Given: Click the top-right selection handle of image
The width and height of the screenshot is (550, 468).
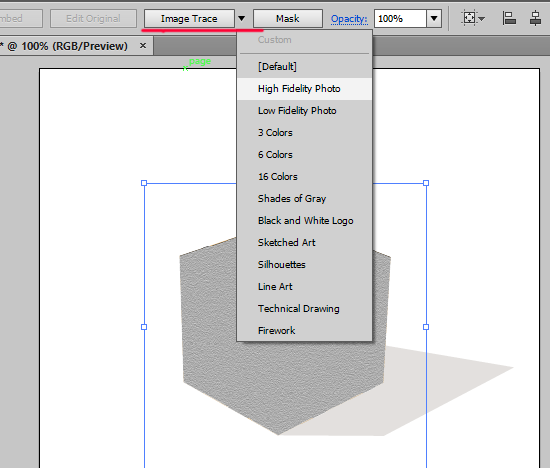Looking at the screenshot, I should click(x=426, y=183).
